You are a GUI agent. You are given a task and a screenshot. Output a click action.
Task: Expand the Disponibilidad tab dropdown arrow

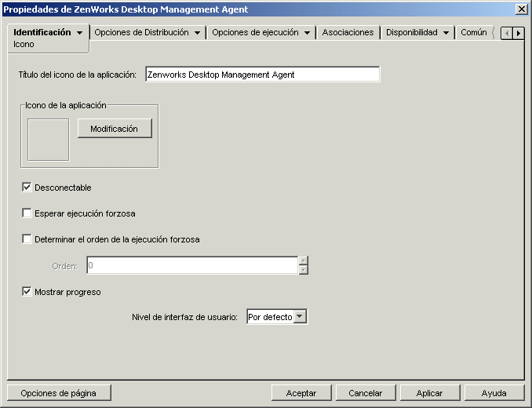[x=446, y=33]
